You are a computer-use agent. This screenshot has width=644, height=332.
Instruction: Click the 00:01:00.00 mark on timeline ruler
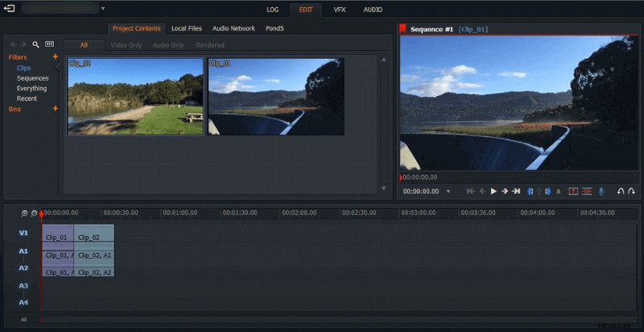[x=180, y=213]
